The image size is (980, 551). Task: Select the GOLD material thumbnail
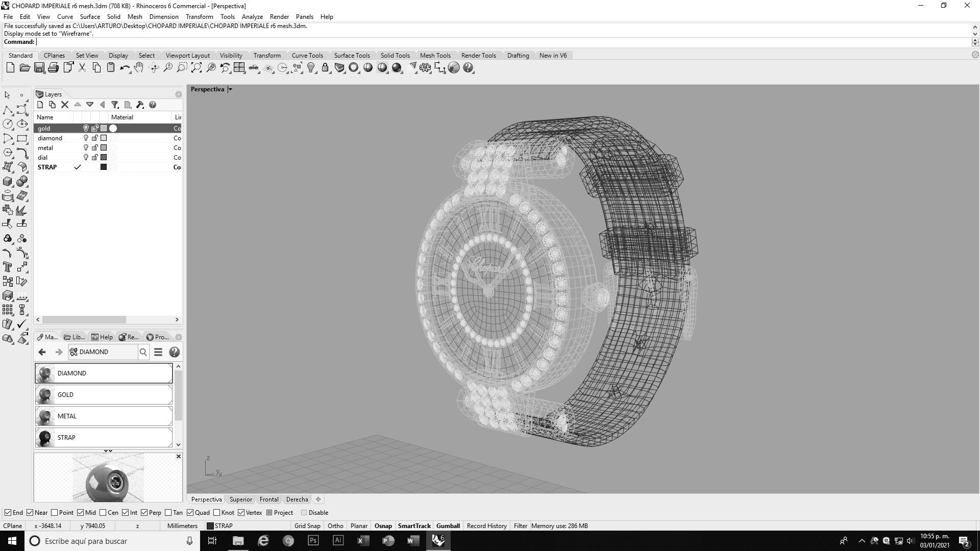click(45, 395)
